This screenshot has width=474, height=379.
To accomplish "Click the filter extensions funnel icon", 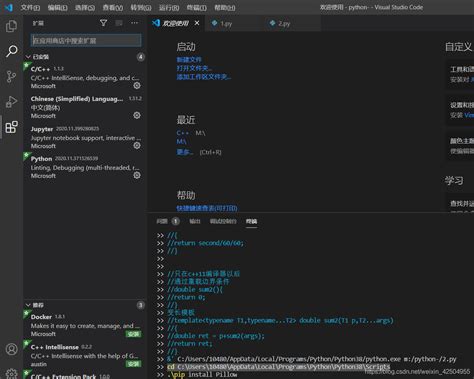I will click(103, 23).
